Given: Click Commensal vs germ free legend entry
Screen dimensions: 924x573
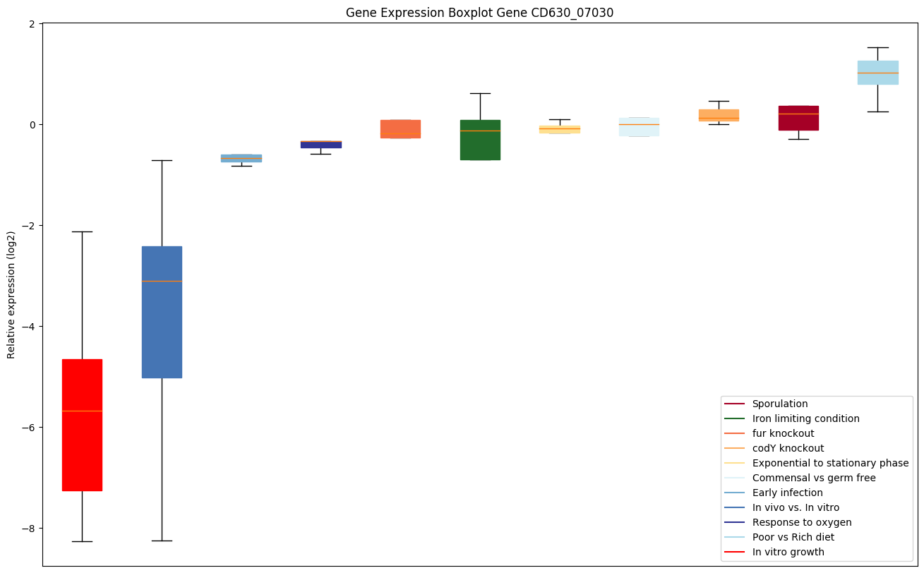Looking at the screenshot, I should [813, 478].
